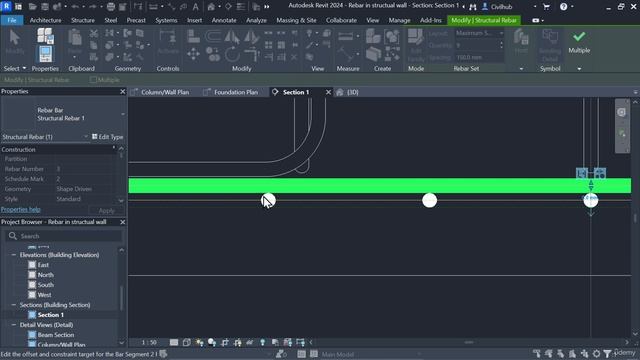Click the Help question mark icon

(563, 7)
